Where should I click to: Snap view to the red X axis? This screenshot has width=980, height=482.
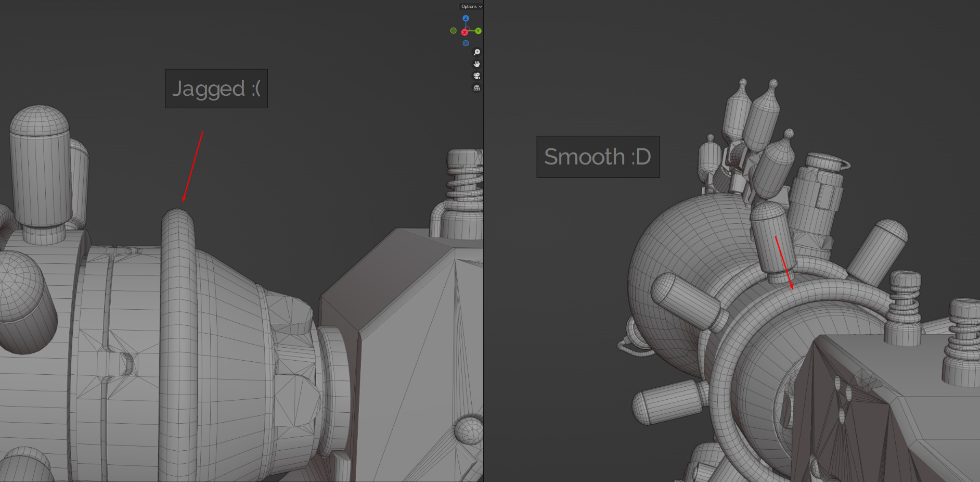(465, 32)
